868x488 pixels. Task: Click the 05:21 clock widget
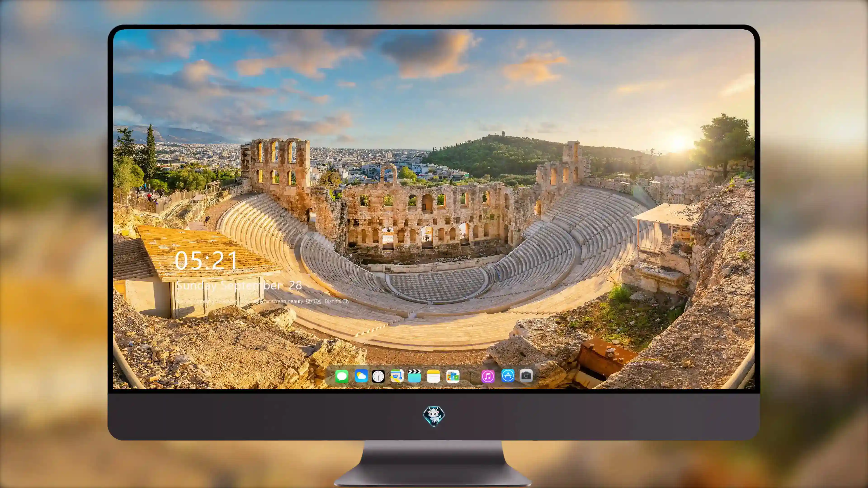[x=205, y=260]
